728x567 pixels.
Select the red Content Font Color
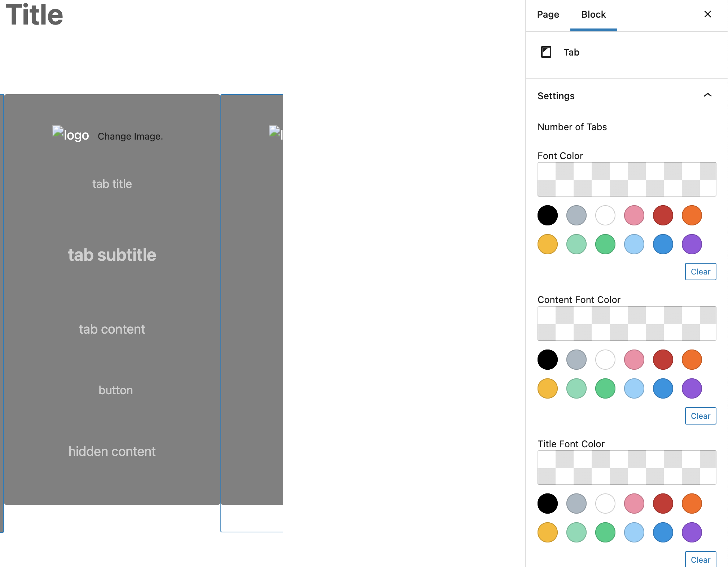point(663,359)
